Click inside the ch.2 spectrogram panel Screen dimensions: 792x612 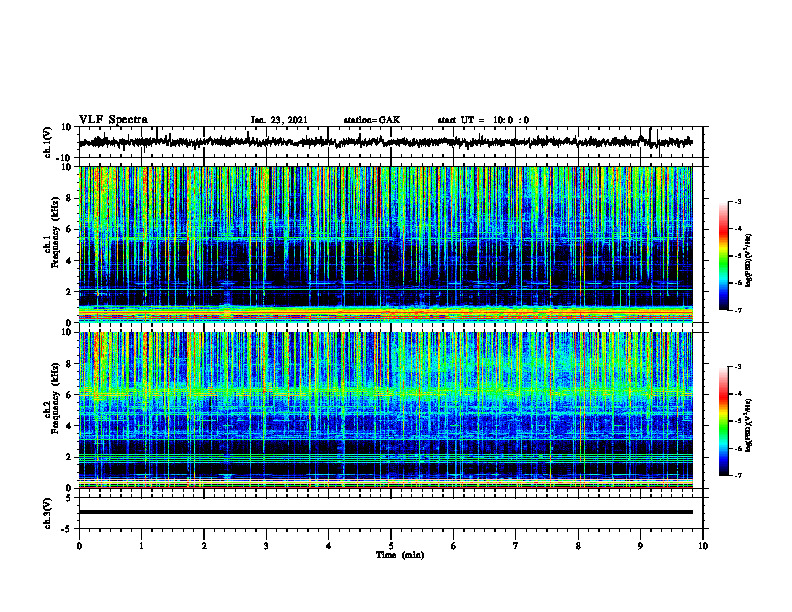coord(385,410)
